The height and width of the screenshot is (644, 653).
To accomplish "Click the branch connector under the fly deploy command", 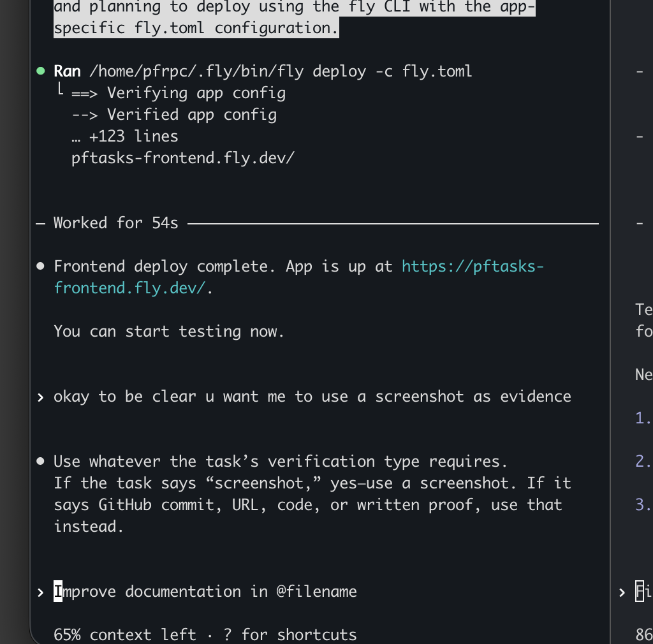I will pyautogui.click(x=60, y=89).
